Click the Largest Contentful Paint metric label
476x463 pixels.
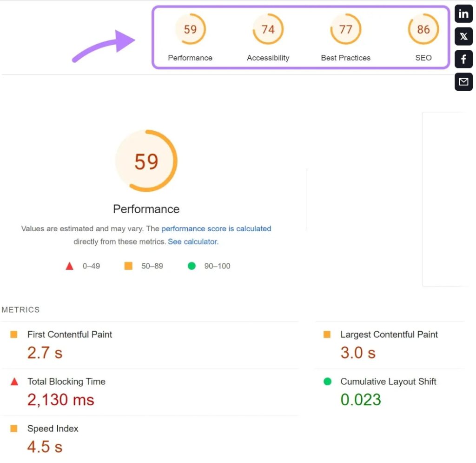[389, 335]
